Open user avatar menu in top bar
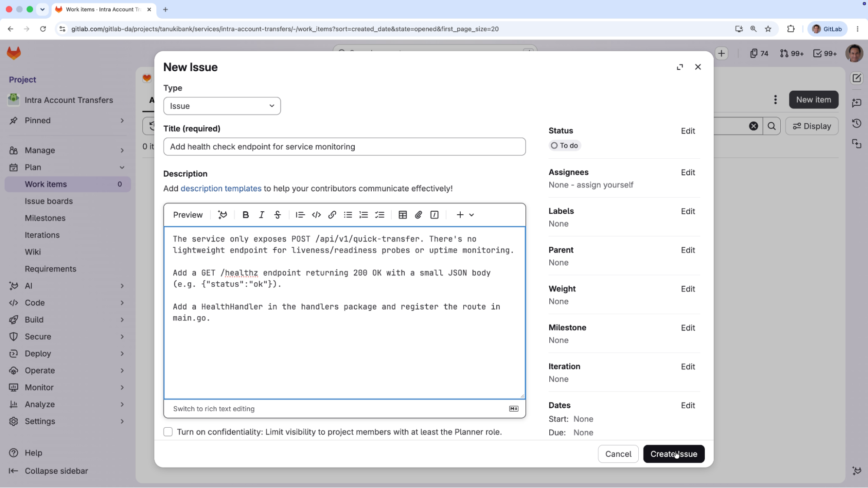868x488 pixels. click(854, 53)
